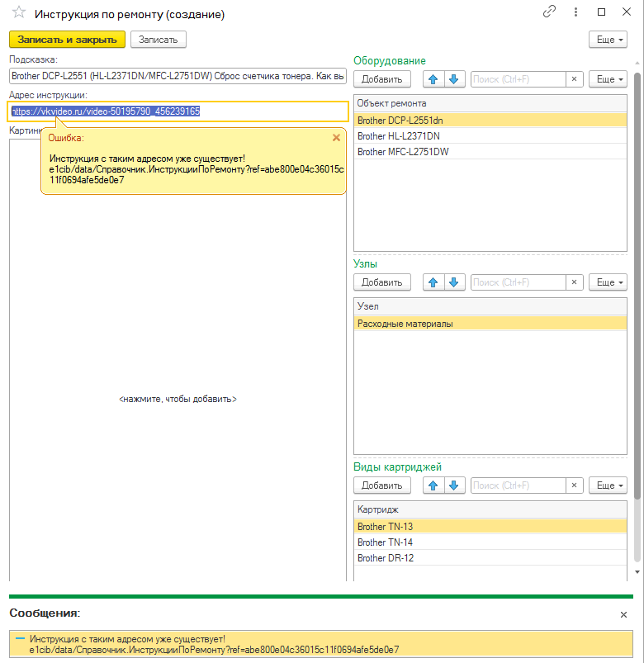The height and width of the screenshot is (663, 644).
Task: Clear the Виды картриджей search field
Action: tap(574, 485)
